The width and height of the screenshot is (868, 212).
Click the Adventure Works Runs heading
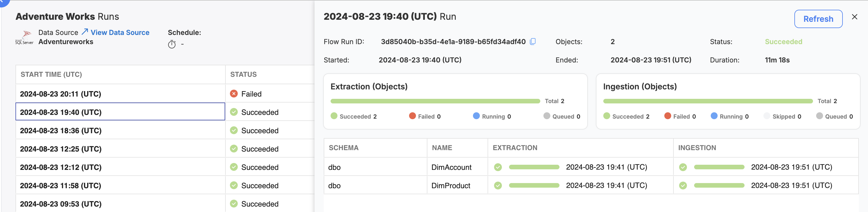click(67, 17)
